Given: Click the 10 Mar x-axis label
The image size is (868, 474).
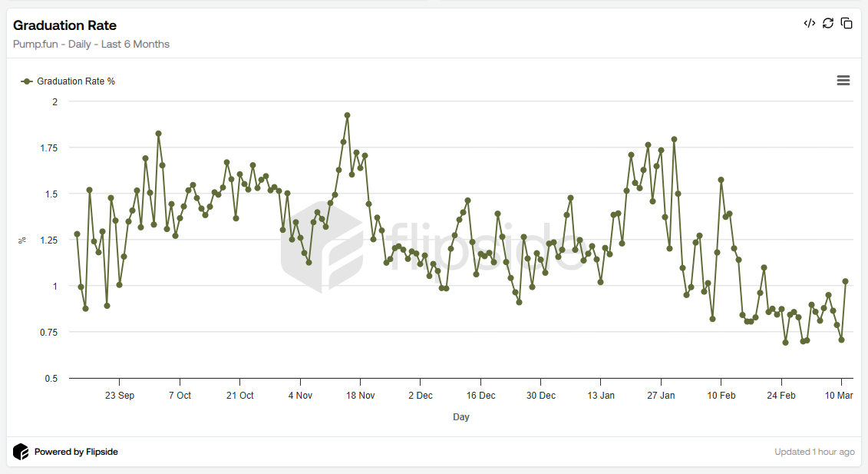Looking at the screenshot, I should point(839,396).
